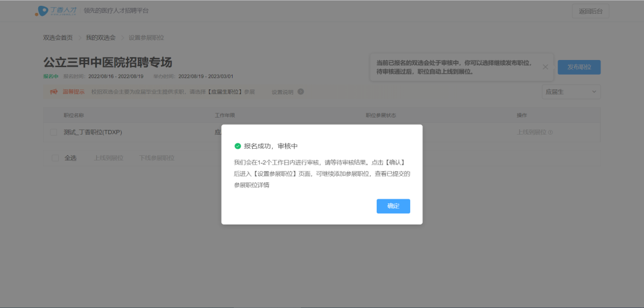The height and width of the screenshot is (308, 644).
Task: Close the review notification banner
Action: pyautogui.click(x=545, y=67)
